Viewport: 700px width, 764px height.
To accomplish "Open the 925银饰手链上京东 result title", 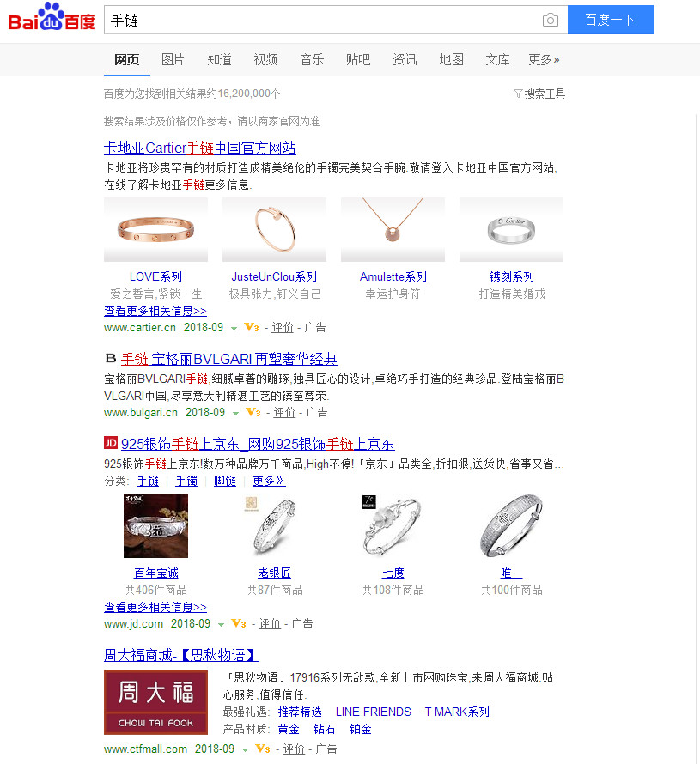I will pos(258,444).
